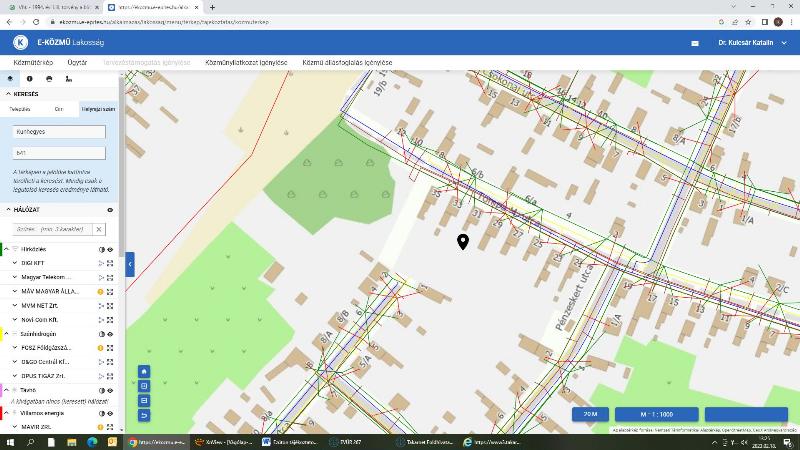Click the zoom in map button
Screen dimensions: 800x450
click(144, 386)
